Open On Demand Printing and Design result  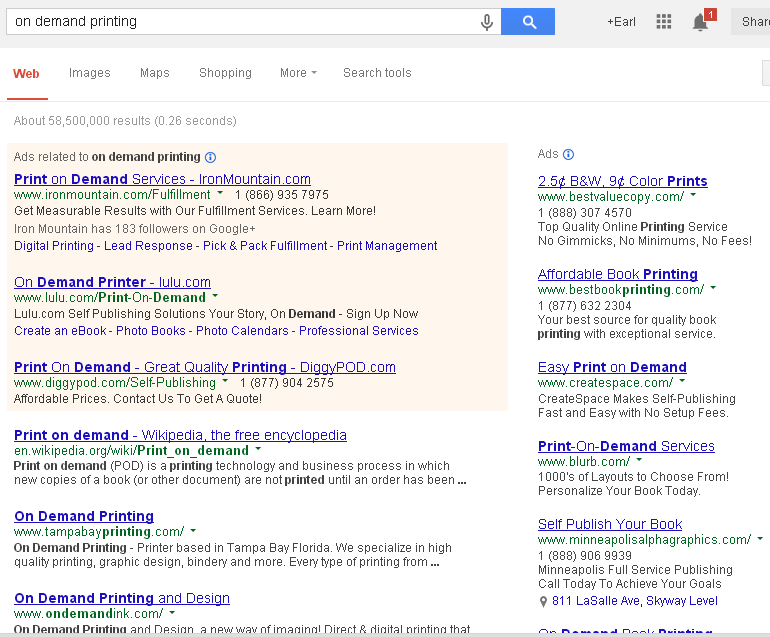tap(122, 598)
